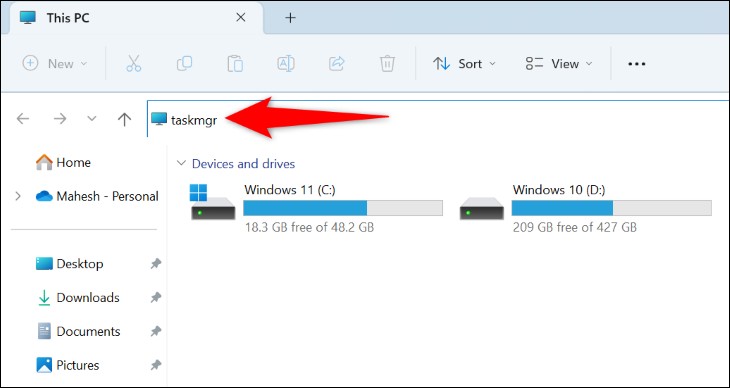
Task: Open See more ellipsis menu
Action: click(636, 64)
